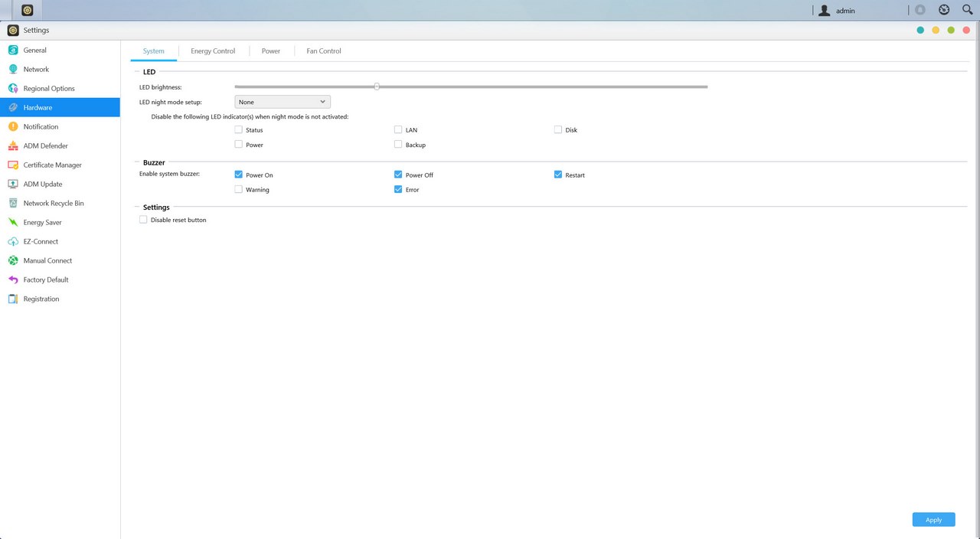Click the "Enable system buzzer:" label
The width and height of the screenshot is (980, 539).
pos(169,175)
